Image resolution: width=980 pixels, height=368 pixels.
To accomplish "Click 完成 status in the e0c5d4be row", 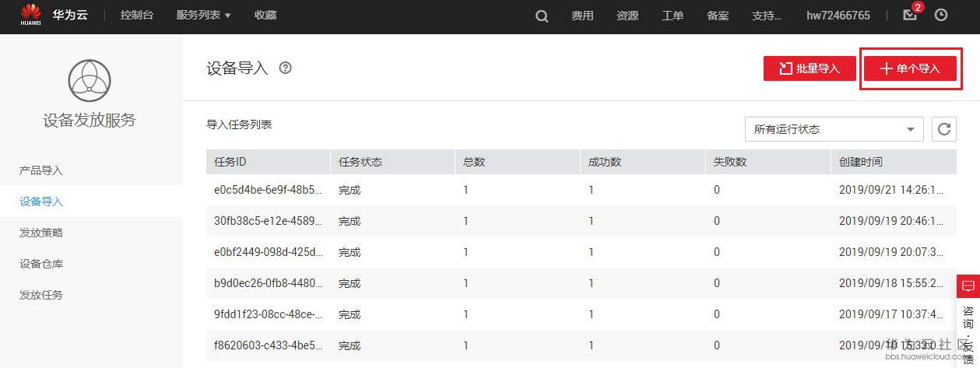I will [x=349, y=190].
